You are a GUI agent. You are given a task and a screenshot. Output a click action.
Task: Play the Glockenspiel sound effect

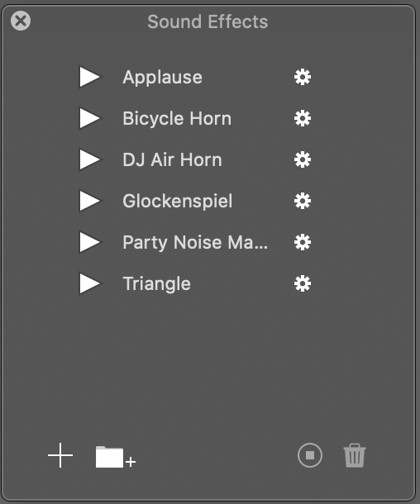(x=89, y=201)
